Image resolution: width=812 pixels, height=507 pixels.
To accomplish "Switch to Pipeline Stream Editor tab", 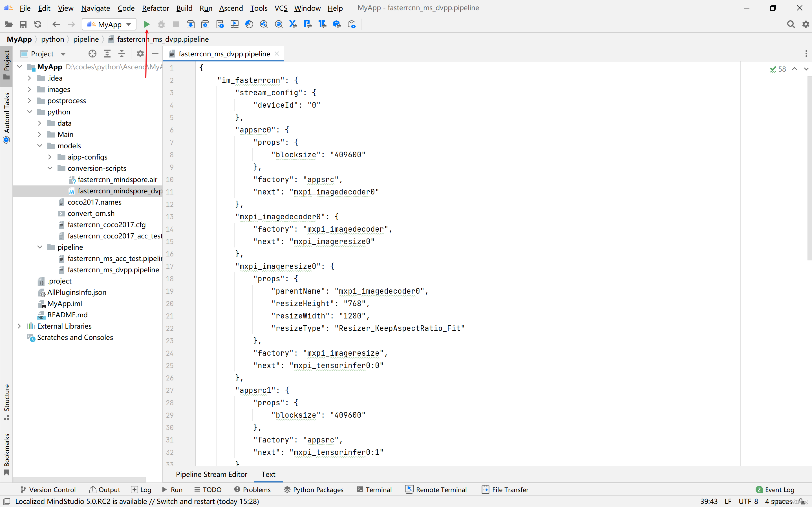I will pos(211,475).
